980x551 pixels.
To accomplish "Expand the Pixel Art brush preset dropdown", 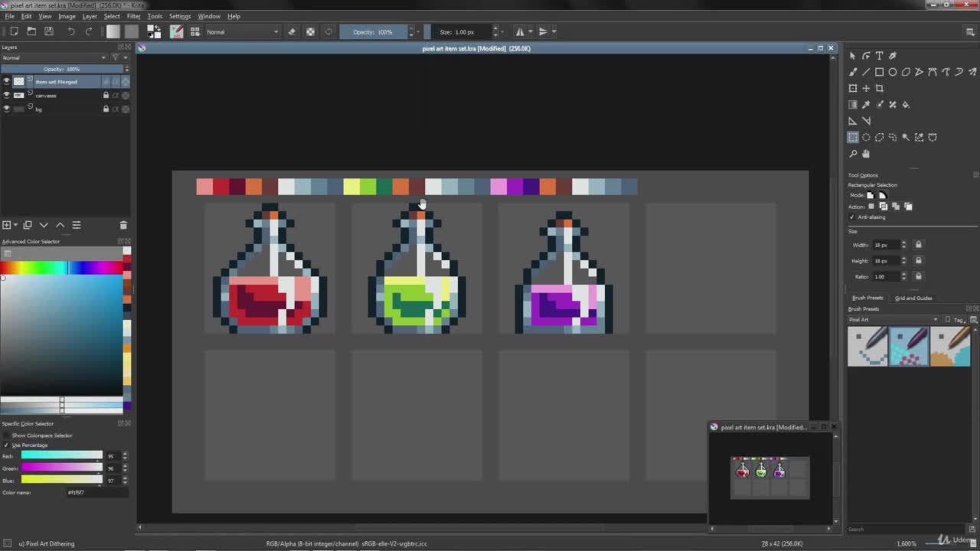I will (x=893, y=319).
